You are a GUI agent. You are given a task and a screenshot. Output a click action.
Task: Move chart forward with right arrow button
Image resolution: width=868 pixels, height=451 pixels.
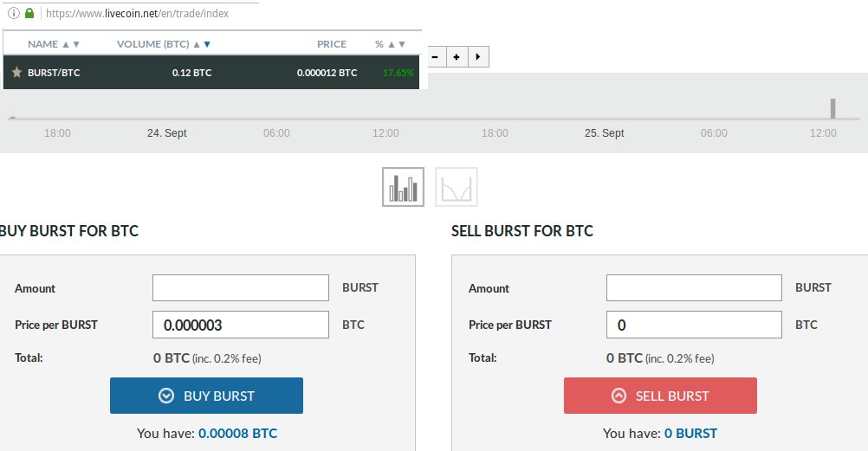click(478, 56)
